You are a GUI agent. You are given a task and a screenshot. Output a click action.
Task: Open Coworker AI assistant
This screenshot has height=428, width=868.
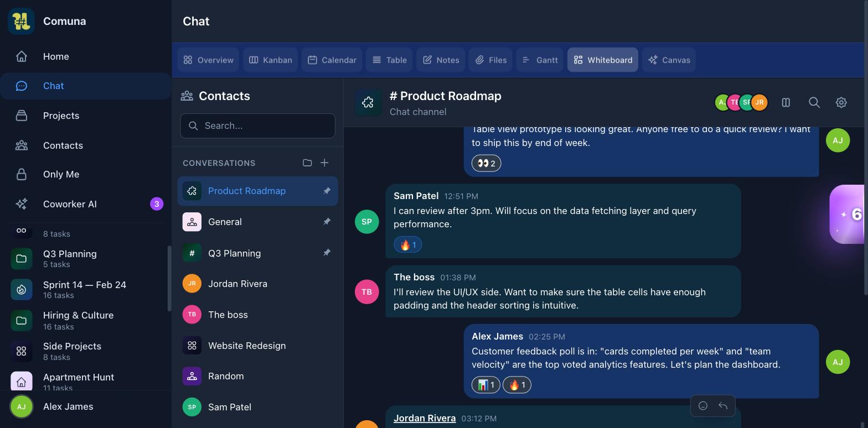pos(86,204)
